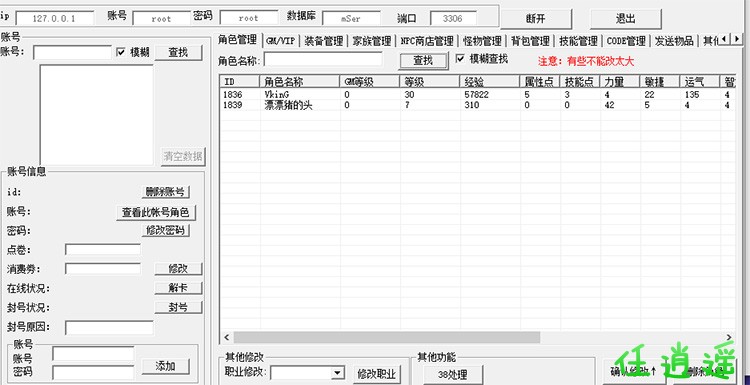Focus the new account 账号 field
This screenshot has width=750, height=385.
coord(93,354)
